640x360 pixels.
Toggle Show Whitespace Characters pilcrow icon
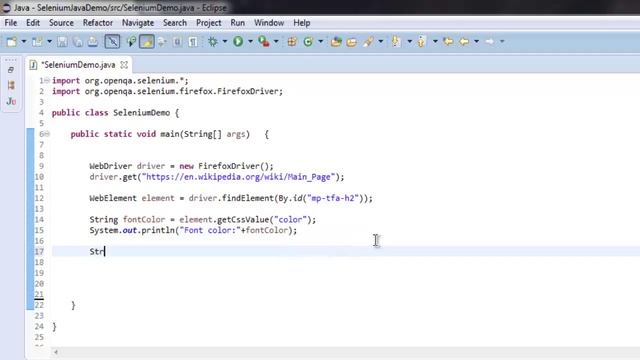[x=193, y=41]
